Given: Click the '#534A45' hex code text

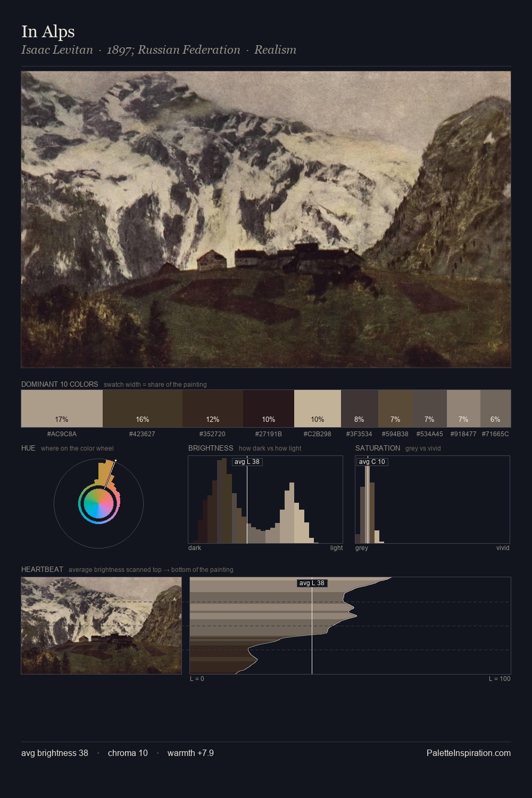Looking at the screenshot, I should tap(429, 434).
